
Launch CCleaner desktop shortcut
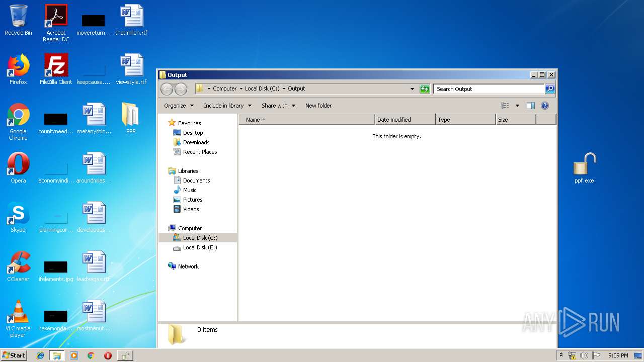18,266
